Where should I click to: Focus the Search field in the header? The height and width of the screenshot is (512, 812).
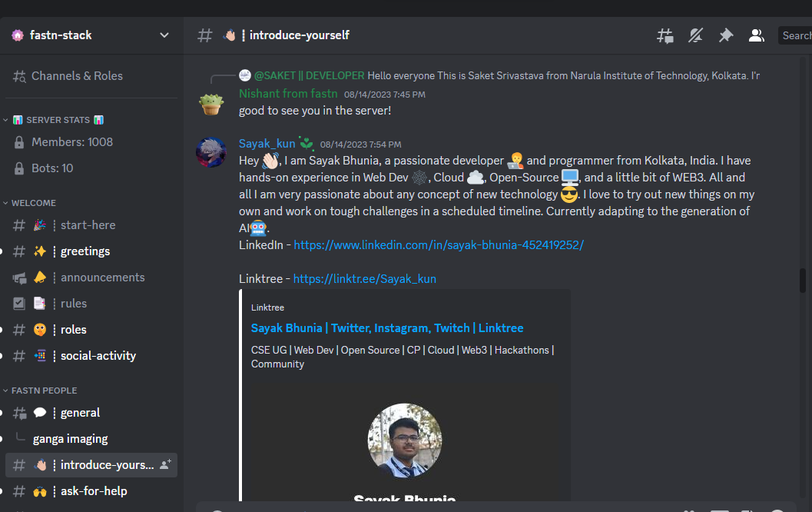[795, 35]
